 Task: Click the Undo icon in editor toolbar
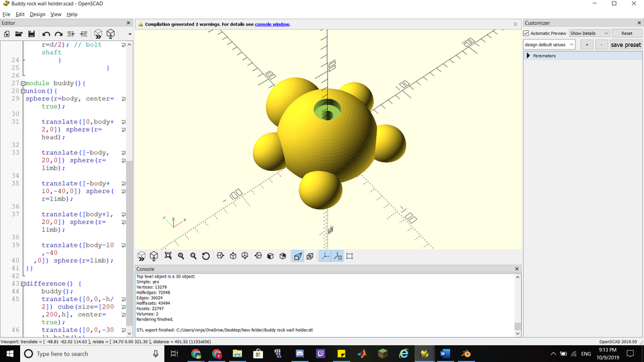(x=46, y=34)
